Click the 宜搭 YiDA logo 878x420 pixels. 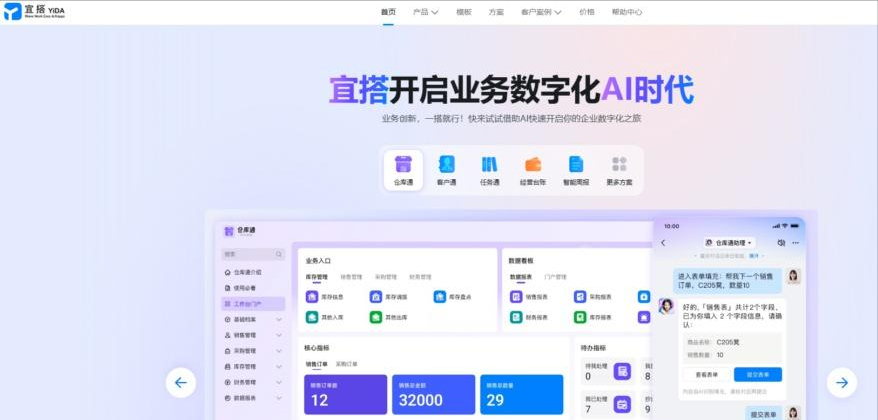34,11
